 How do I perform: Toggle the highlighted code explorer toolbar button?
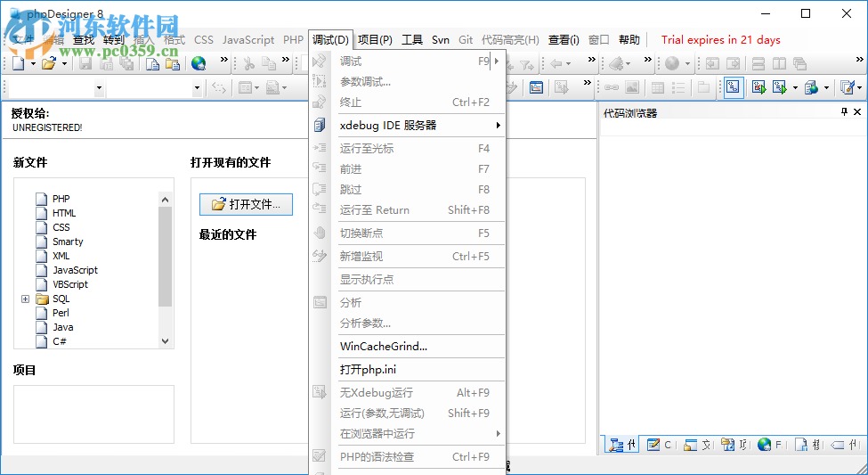point(734,87)
